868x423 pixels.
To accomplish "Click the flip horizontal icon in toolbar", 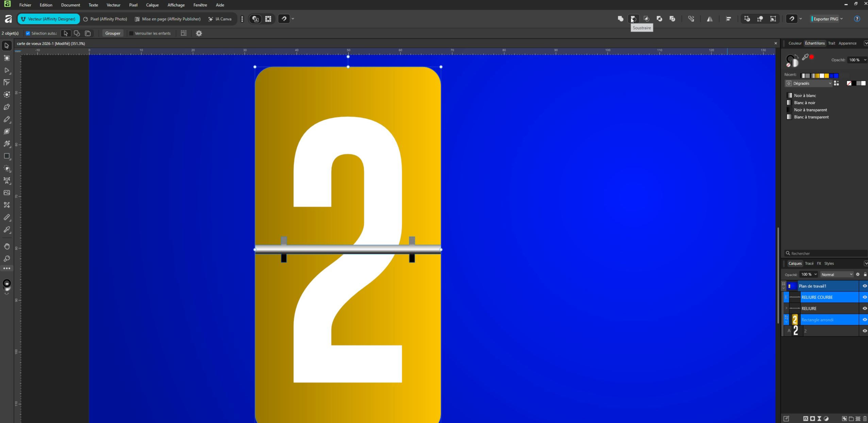I will [710, 19].
